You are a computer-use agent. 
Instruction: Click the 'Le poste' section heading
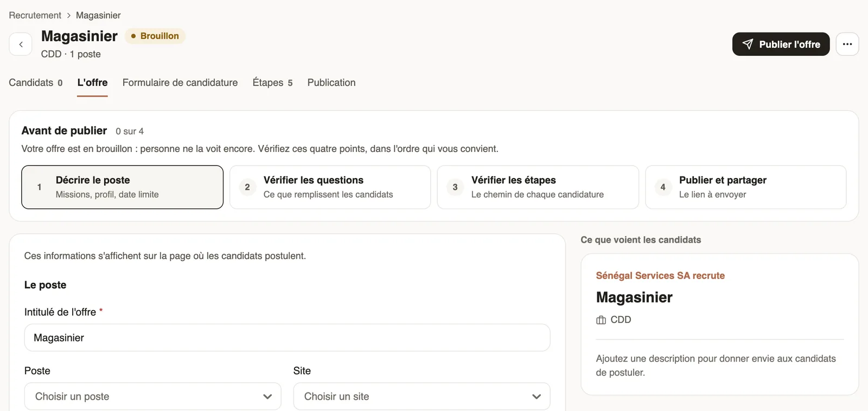pyautogui.click(x=46, y=285)
